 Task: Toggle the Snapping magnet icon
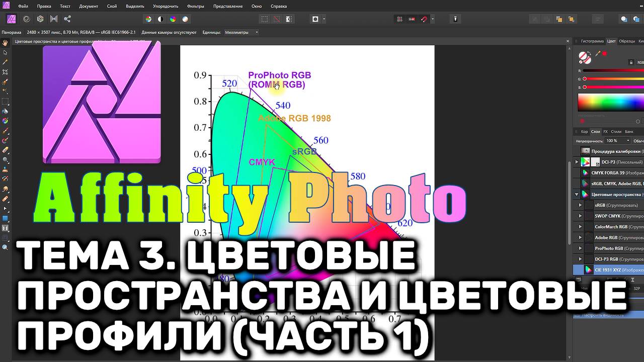point(424,19)
